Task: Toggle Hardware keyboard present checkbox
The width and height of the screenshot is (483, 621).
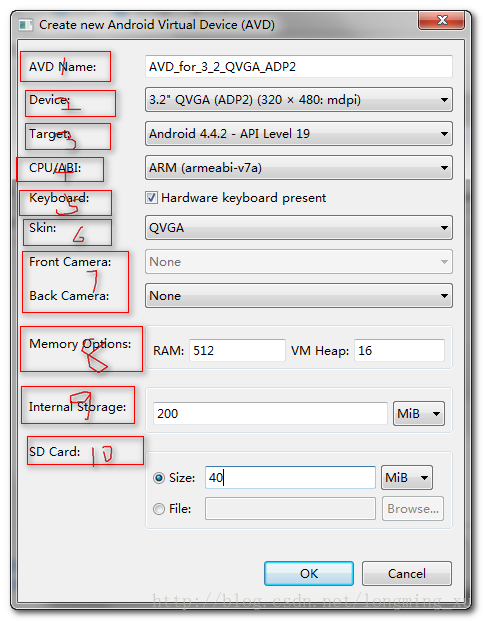Action: coord(151,197)
